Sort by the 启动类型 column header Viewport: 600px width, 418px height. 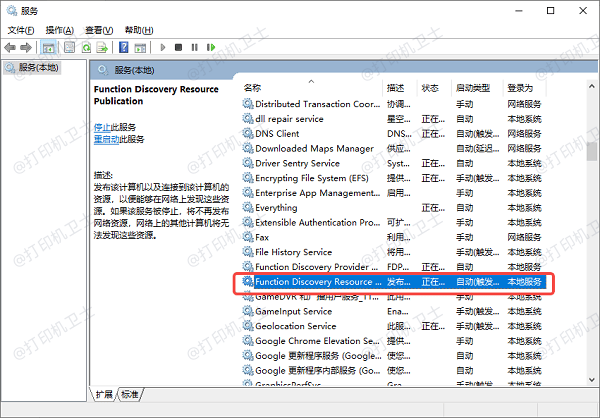[476, 88]
